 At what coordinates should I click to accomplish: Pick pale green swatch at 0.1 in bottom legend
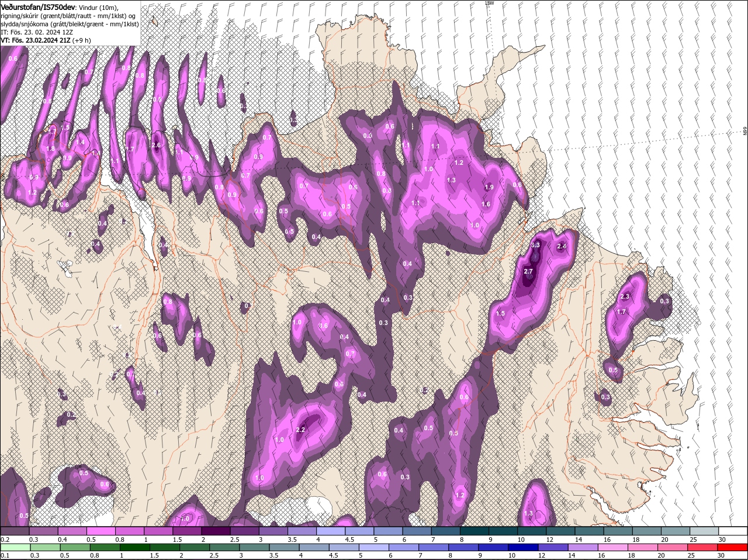tap(15, 547)
